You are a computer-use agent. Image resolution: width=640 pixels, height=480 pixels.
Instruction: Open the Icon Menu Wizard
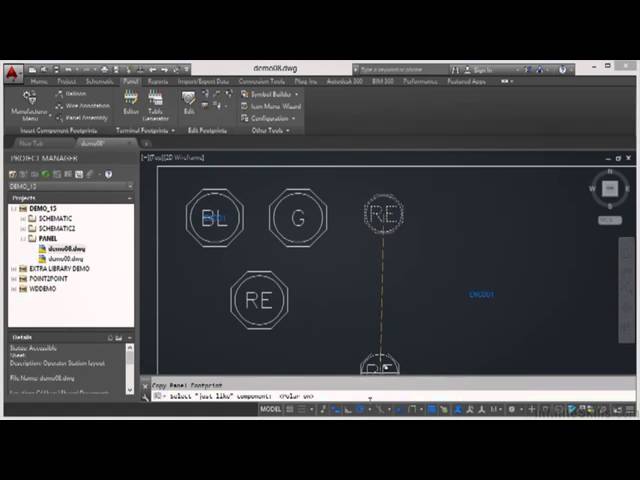click(x=271, y=106)
